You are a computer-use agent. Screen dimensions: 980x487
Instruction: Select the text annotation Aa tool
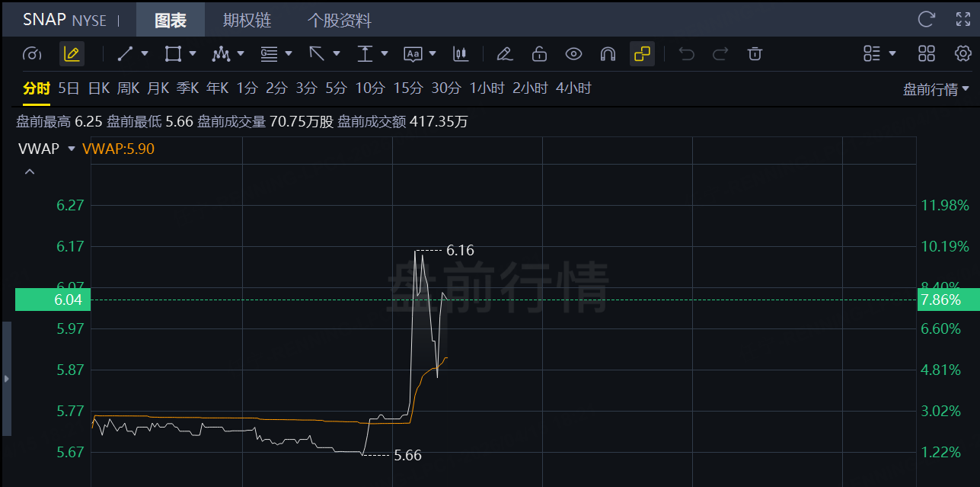(x=413, y=54)
